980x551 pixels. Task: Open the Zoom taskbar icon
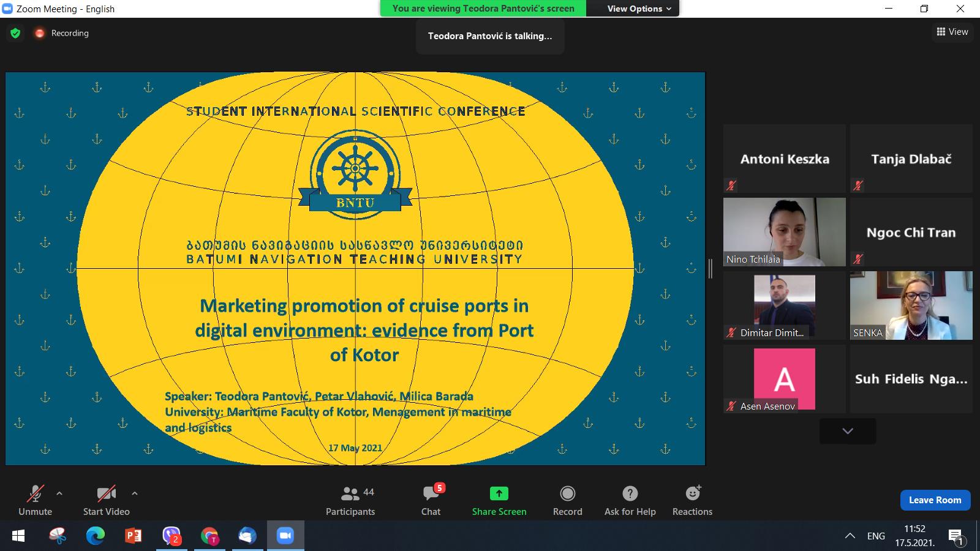coord(285,536)
